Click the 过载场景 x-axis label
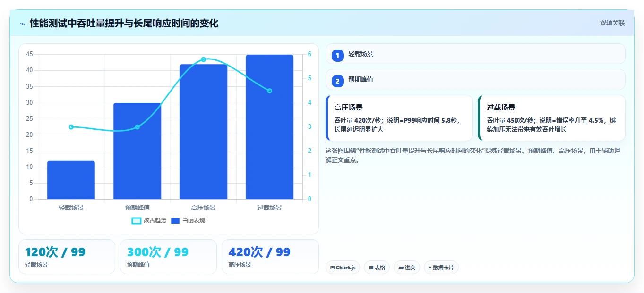The image size is (644, 293). [269, 208]
